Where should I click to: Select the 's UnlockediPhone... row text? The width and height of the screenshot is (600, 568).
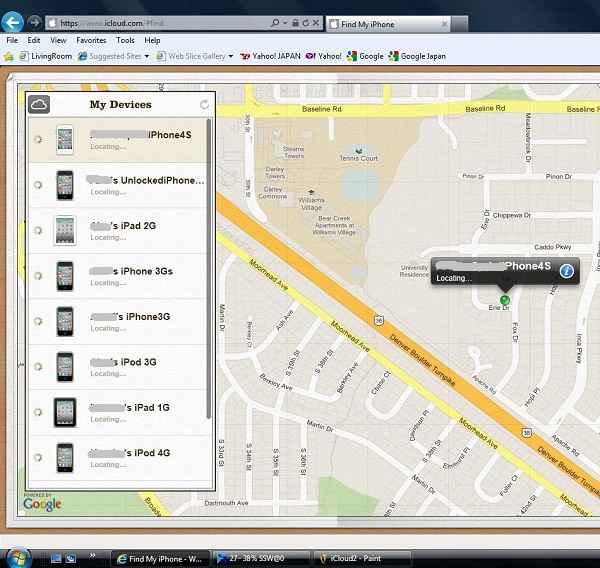coord(158,180)
